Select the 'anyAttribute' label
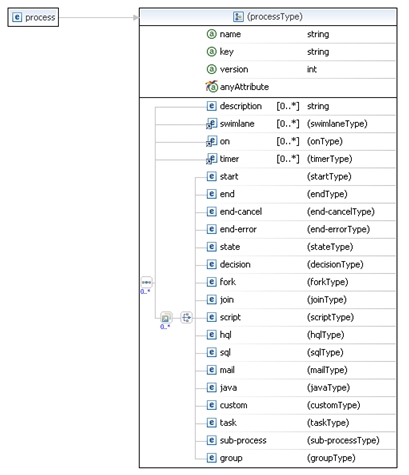409x475 pixels. pyautogui.click(x=244, y=87)
